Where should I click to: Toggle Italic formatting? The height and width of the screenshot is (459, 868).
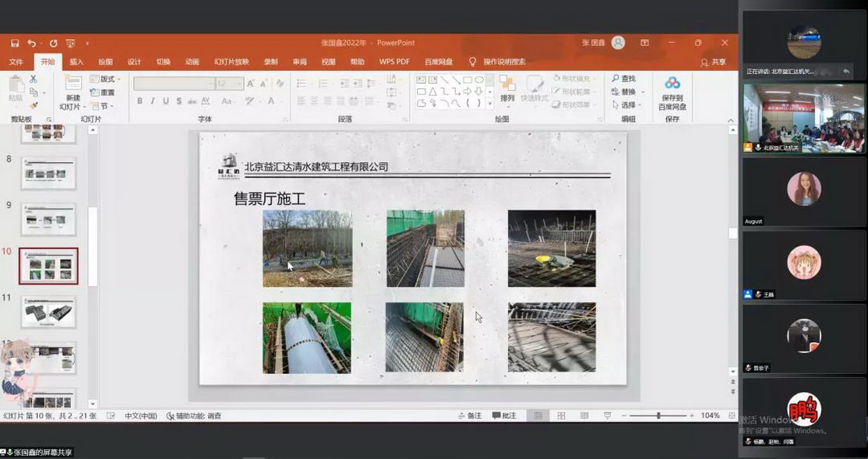152,101
